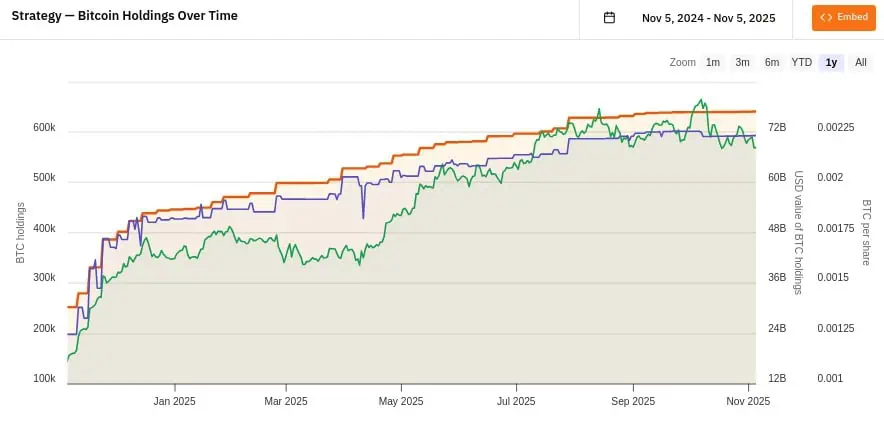Select the 3m zoom range
884x423 pixels.
coord(742,62)
